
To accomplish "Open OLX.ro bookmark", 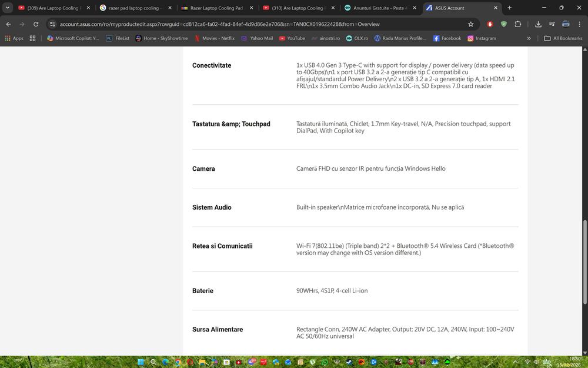I will [357, 38].
